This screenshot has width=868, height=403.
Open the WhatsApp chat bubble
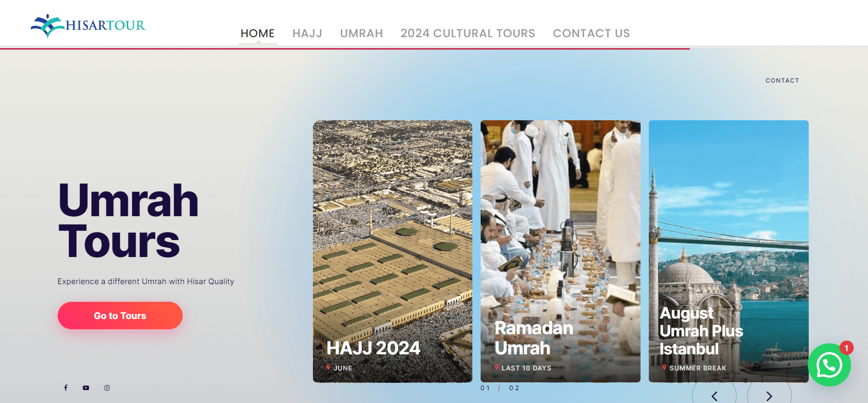pos(829,365)
